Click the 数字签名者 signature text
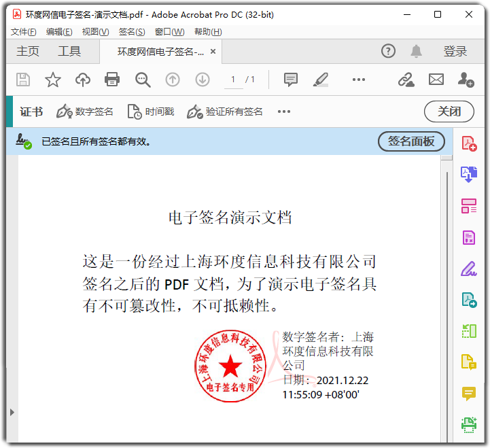Image resolution: width=490 pixels, height=448 pixels. 328,366
